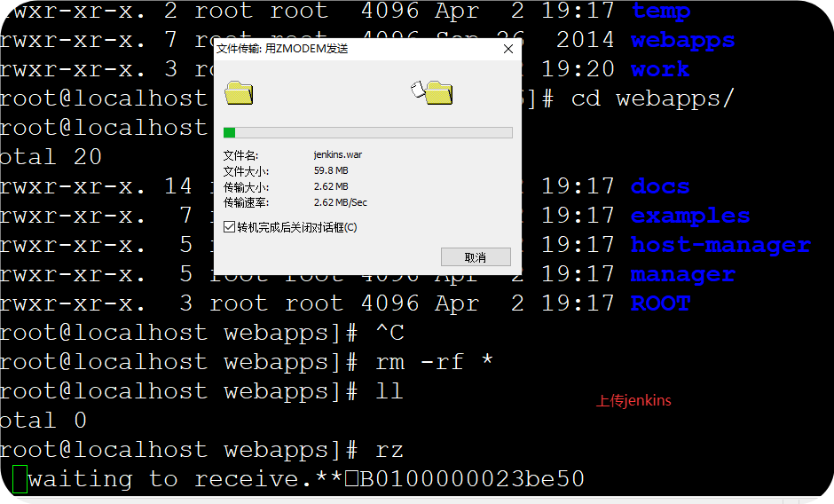Click the source folder icon in transfer dialog

239,93
